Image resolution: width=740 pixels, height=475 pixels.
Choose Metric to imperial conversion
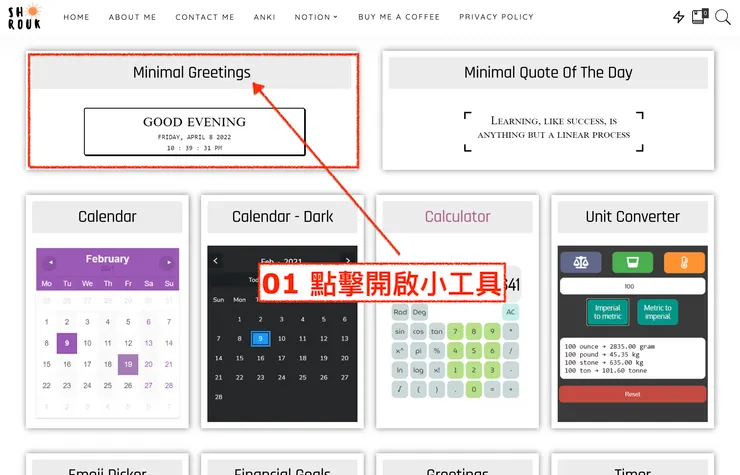(657, 312)
